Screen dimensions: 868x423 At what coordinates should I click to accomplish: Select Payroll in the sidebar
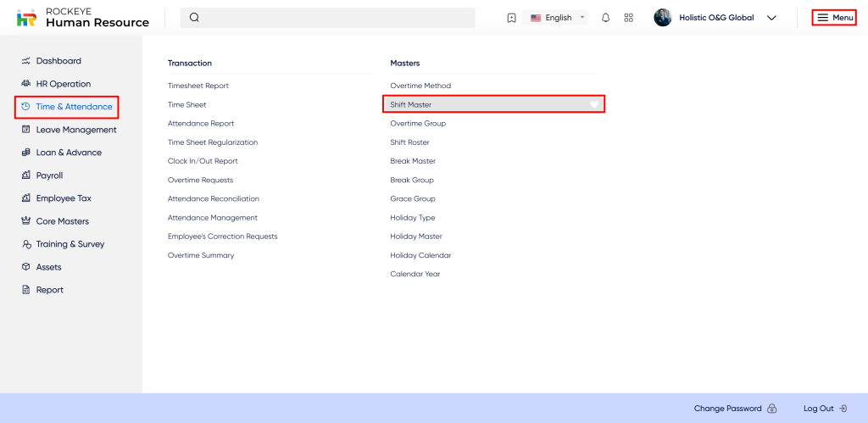coord(49,175)
